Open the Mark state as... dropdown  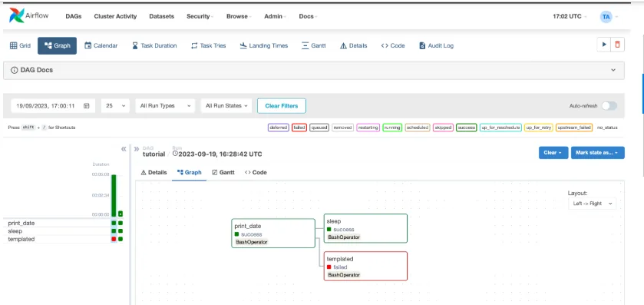click(598, 152)
